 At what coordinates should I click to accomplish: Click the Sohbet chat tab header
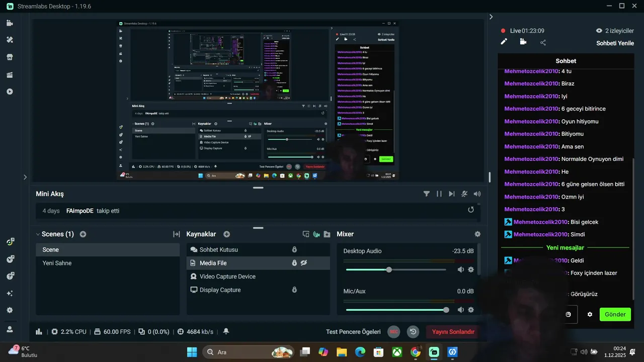pos(566,61)
